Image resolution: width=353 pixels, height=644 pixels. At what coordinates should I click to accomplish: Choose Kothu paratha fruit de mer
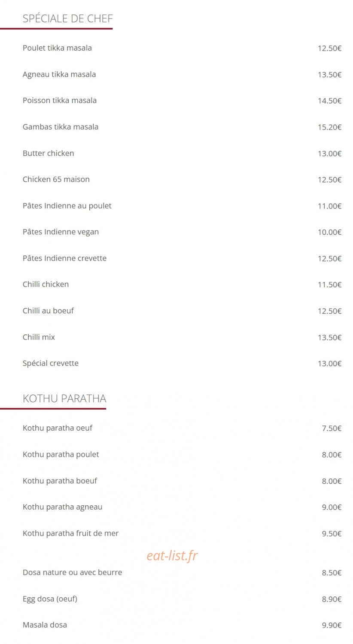pos(70,533)
